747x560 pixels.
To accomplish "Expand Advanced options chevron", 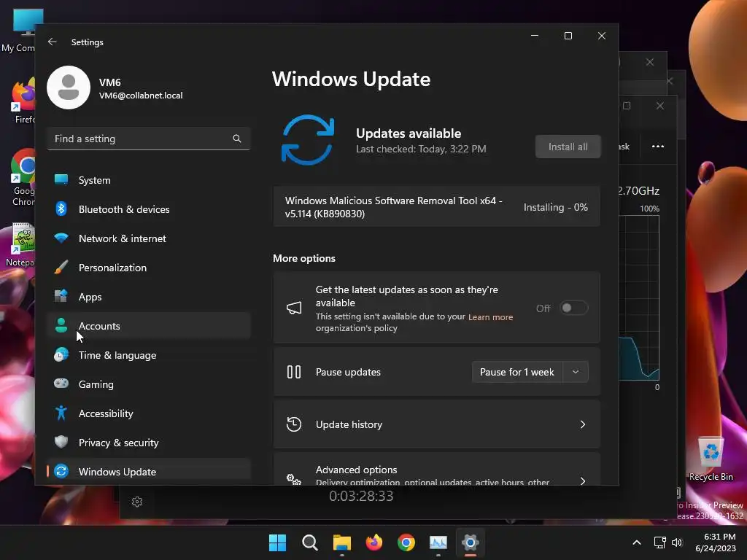I will point(583,480).
